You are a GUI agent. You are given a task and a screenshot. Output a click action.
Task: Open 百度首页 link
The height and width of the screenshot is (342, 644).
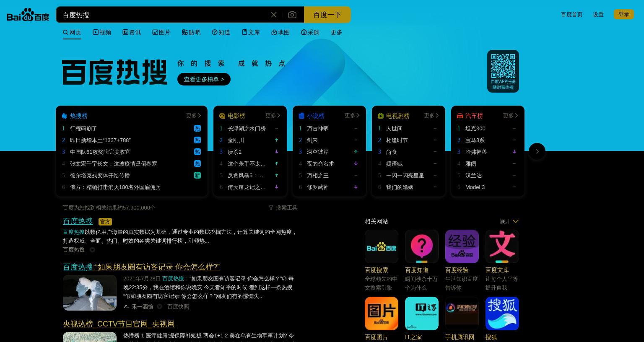(572, 14)
